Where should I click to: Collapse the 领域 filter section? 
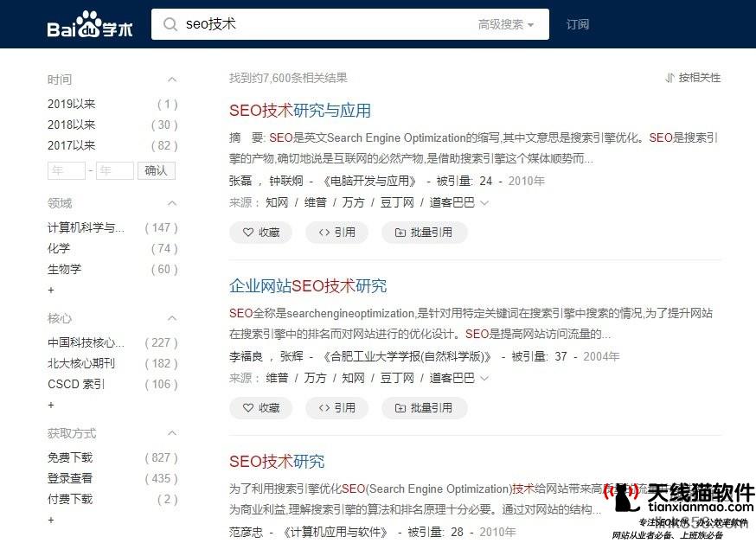(x=171, y=203)
